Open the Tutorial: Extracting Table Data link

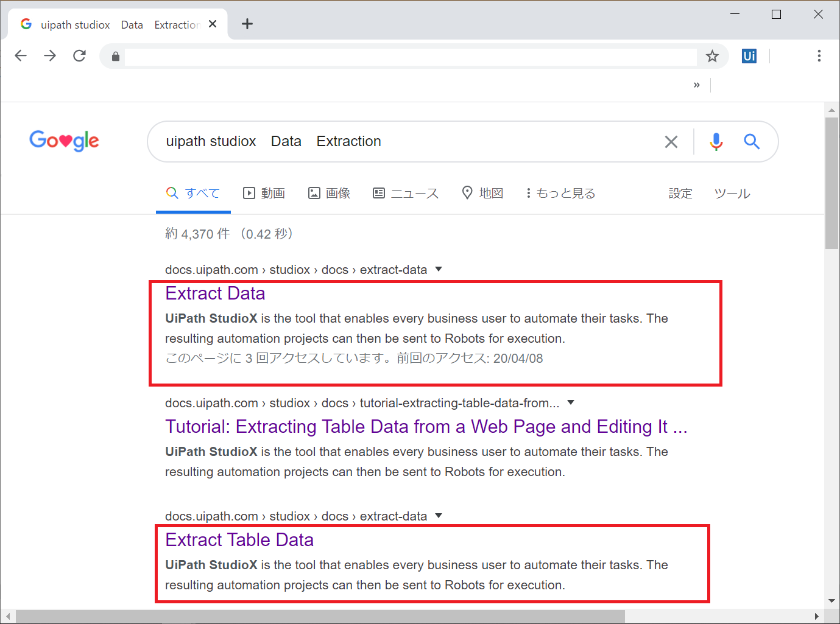(426, 427)
